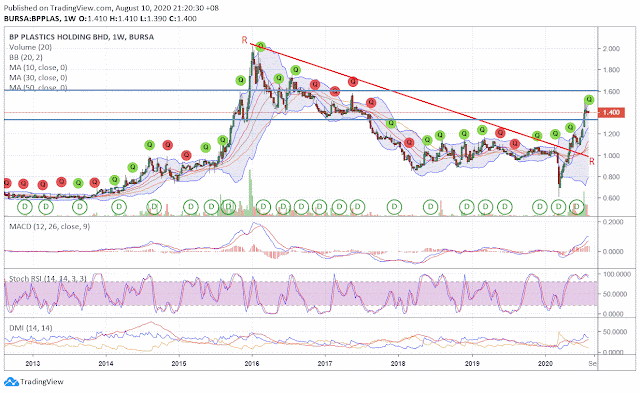Select the R label at the trendline's lower end
Viewport: 640px width, 393px height.
coord(591,162)
